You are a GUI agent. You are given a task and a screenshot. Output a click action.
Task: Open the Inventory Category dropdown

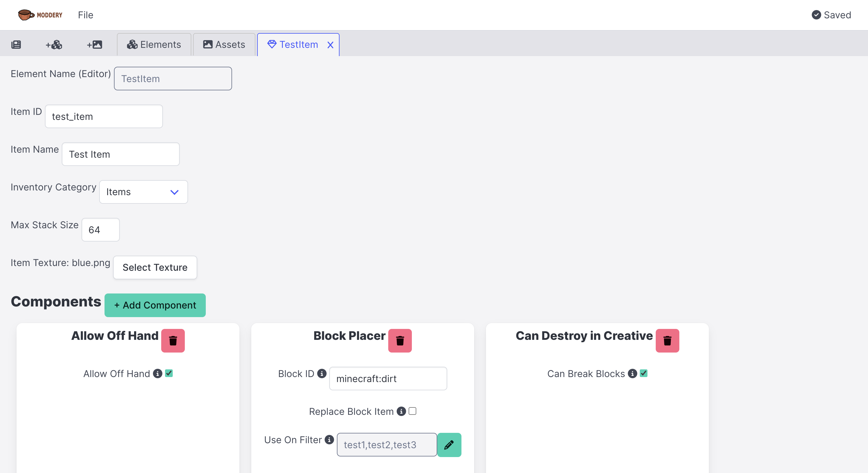click(x=143, y=192)
